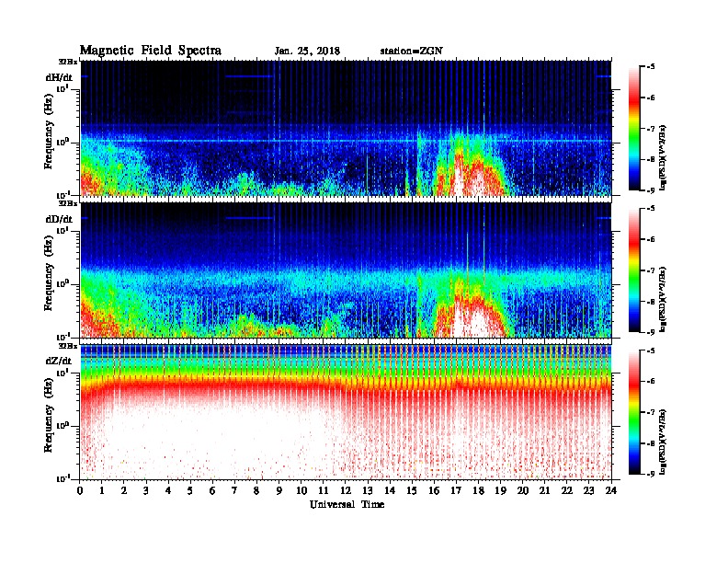Click hour tick label "19" on time axis
The width and height of the screenshot is (728, 563).
click(500, 490)
